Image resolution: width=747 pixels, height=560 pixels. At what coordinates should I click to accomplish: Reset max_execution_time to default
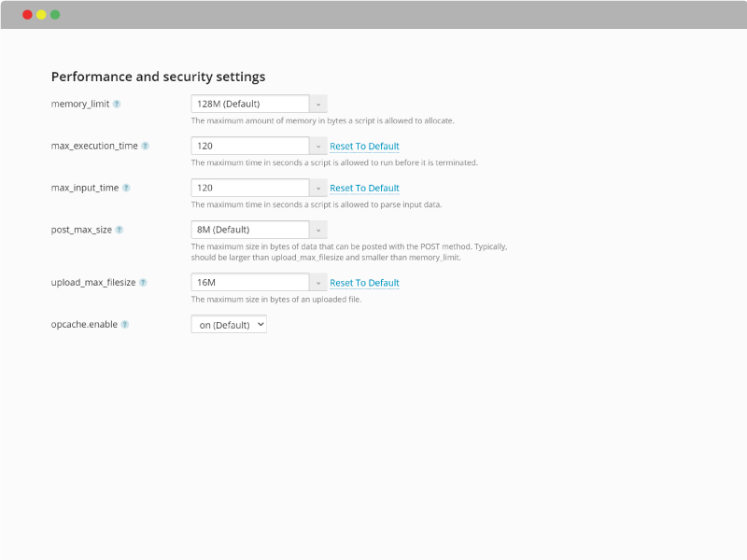click(x=364, y=147)
